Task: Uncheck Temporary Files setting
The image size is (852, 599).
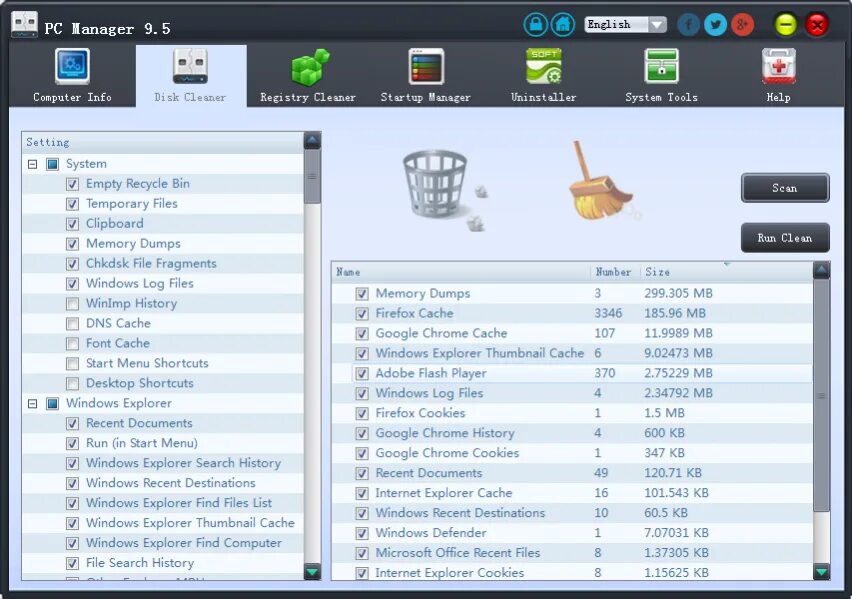Action: tap(72, 204)
